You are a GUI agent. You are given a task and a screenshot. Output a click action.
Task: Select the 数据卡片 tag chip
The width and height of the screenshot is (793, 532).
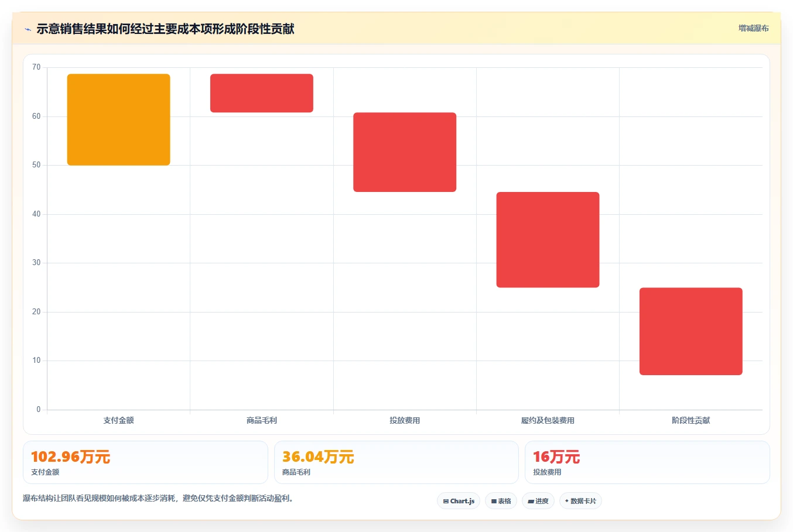click(x=580, y=501)
